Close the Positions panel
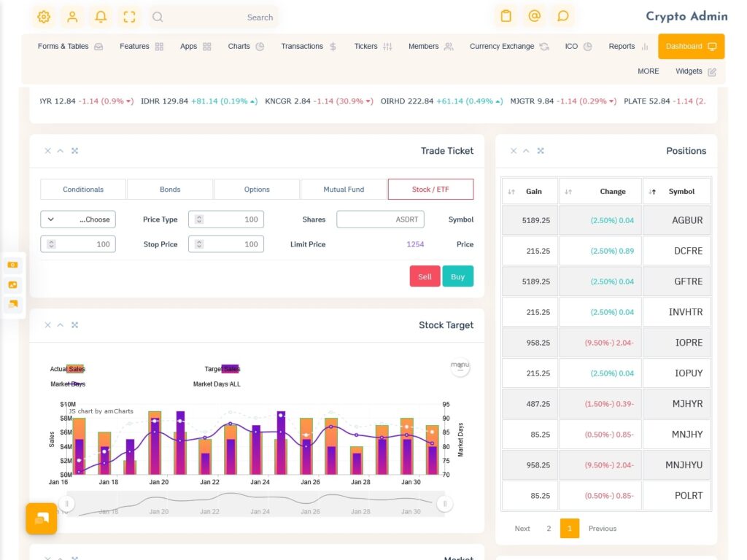Viewport: 747px width, 560px height. pos(514,151)
